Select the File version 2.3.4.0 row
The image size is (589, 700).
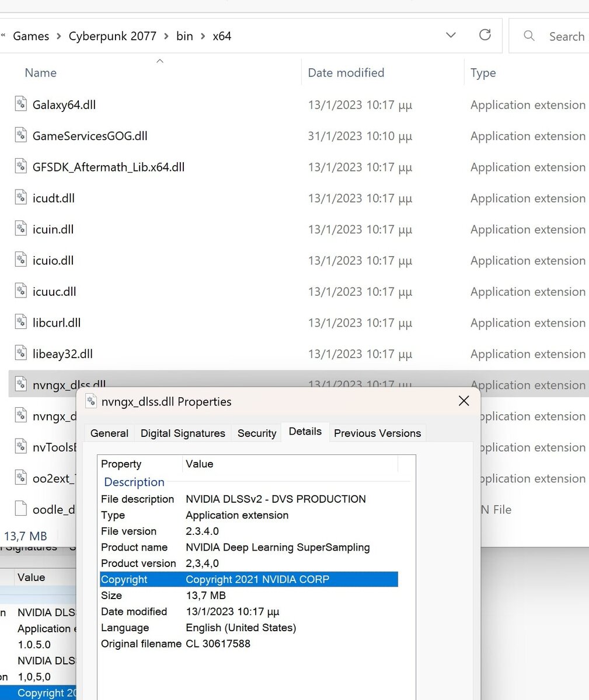(x=249, y=531)
